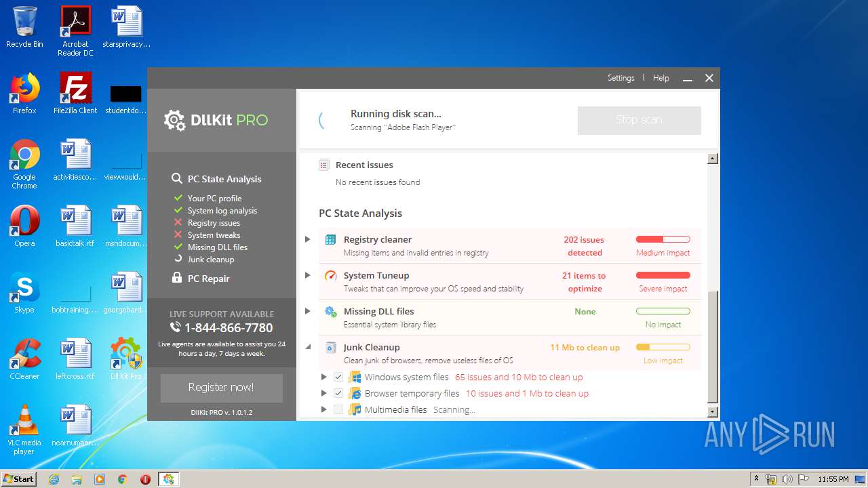868x488 pixels.
Task: Show hidden system tray icons
Action: 756,479
